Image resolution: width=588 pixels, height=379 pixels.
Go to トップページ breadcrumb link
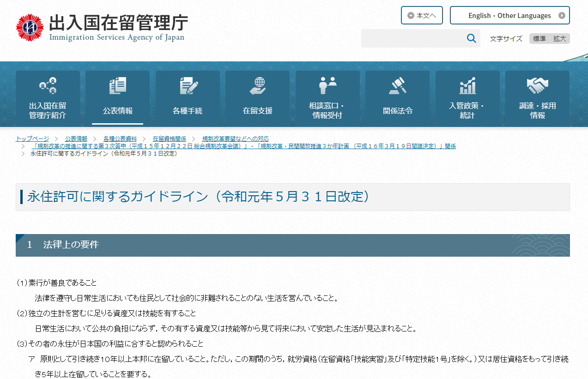[32, 138]
